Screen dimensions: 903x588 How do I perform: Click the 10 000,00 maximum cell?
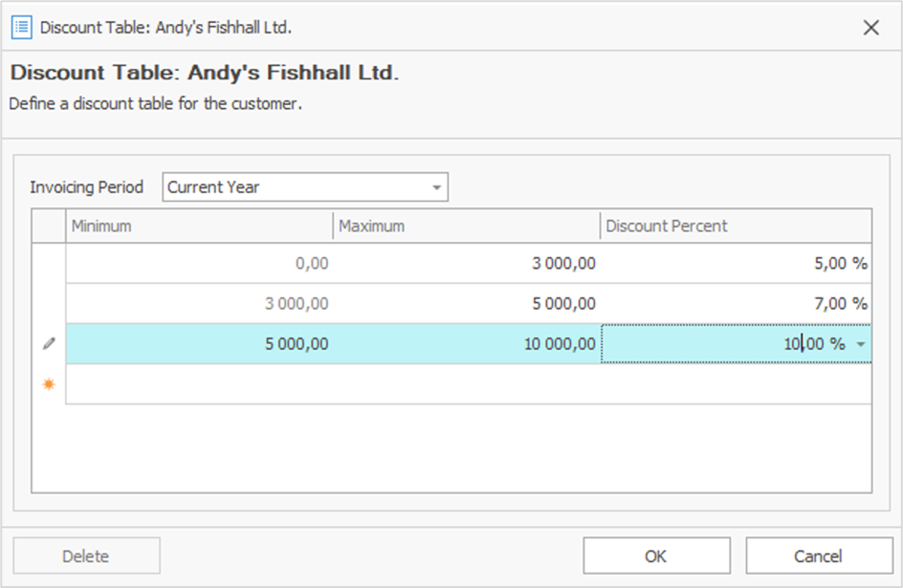coord(467,344)
